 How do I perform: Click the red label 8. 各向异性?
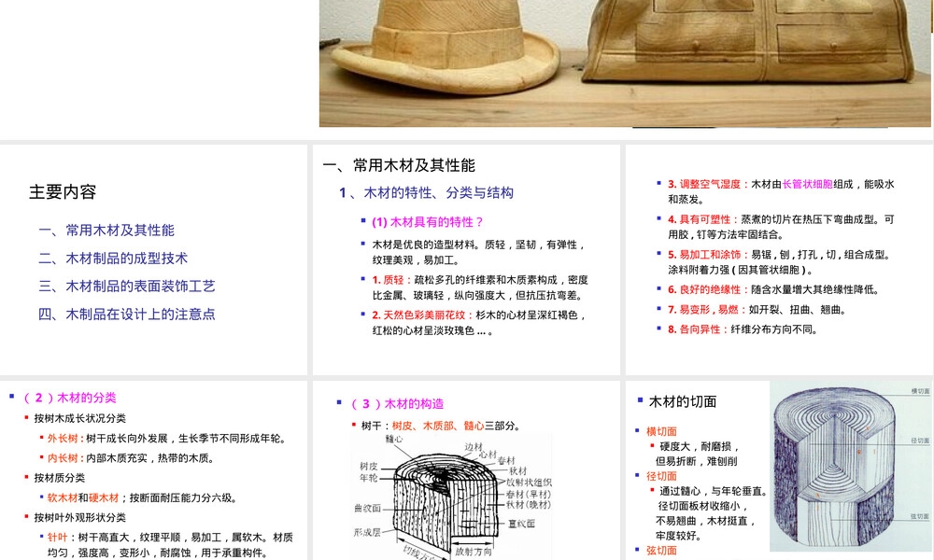point(694,329)
